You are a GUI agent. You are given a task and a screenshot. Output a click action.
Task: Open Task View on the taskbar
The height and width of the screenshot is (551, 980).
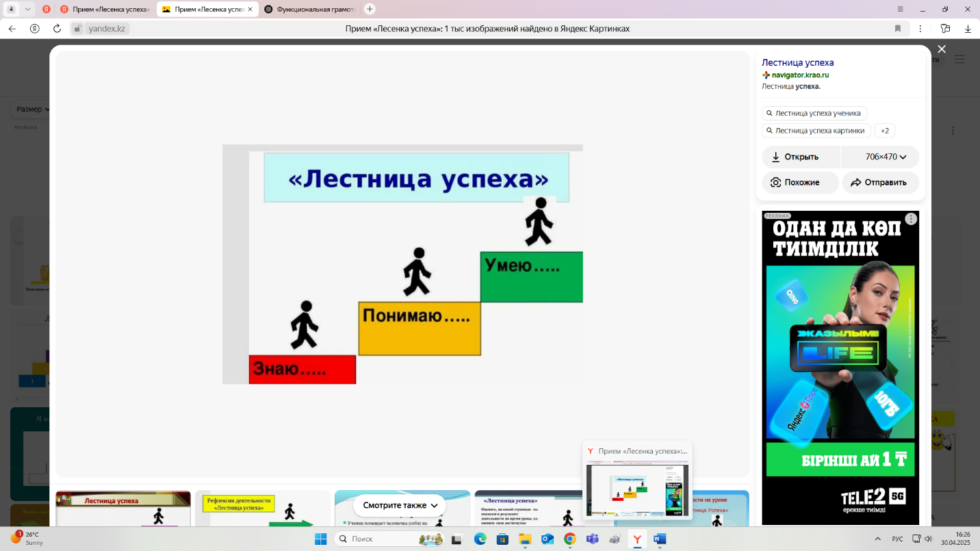(x=457, y=539)
